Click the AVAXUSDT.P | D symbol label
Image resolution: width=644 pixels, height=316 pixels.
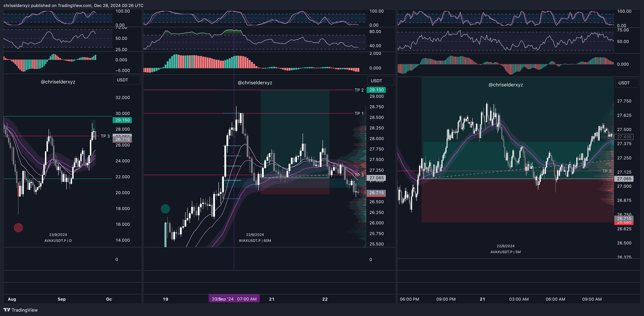click(x=58, y=241)
